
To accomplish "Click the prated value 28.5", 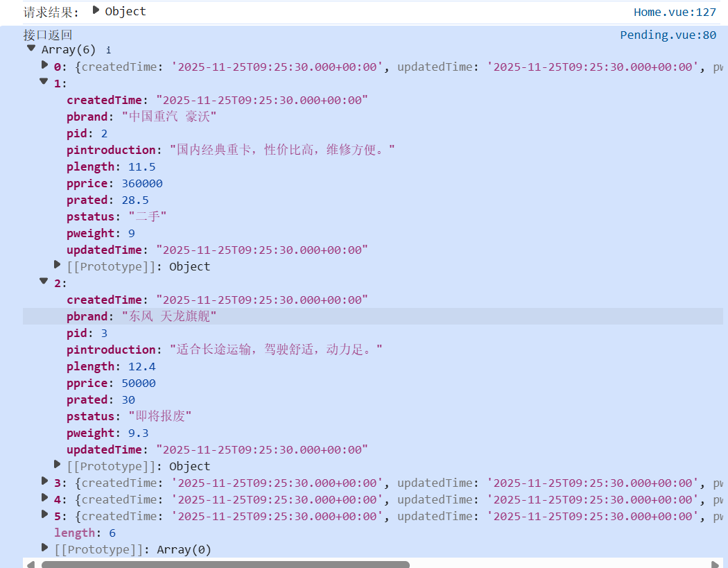I will (135, 200).
